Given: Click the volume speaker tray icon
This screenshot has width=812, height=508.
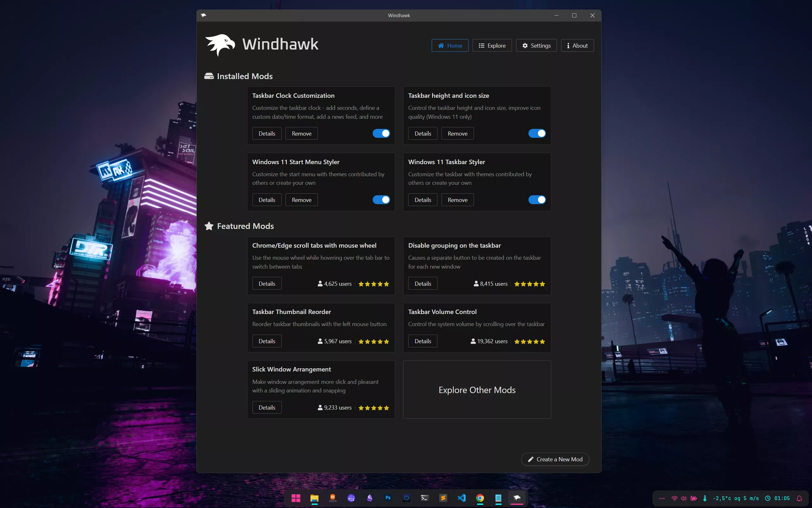Looking at the screenshot, I should [x=684, y=498].
